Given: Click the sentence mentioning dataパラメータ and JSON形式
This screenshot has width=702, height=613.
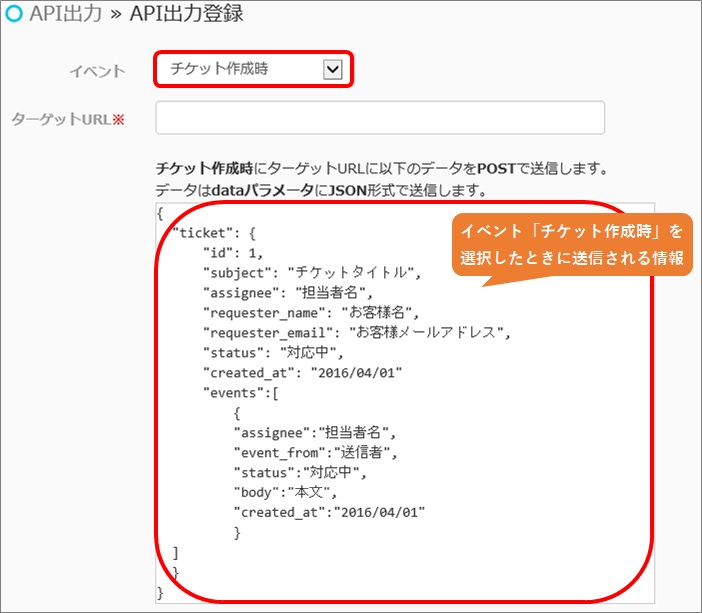Looking at the screenshot, I should [x=321, y=191].
